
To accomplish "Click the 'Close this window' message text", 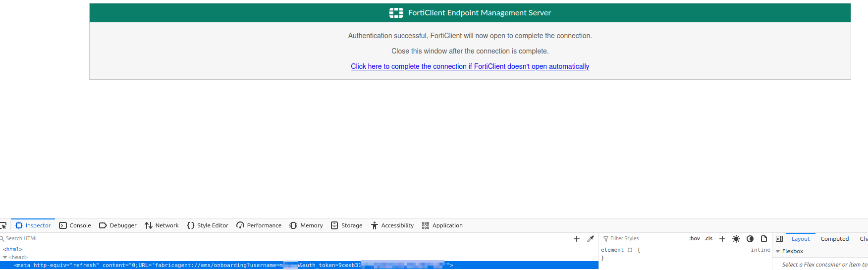I will point(470,51).
